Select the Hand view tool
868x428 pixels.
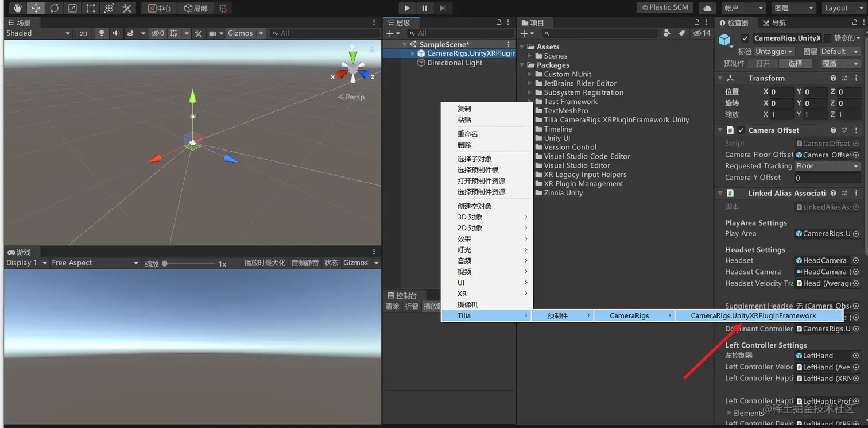(18, 8)
